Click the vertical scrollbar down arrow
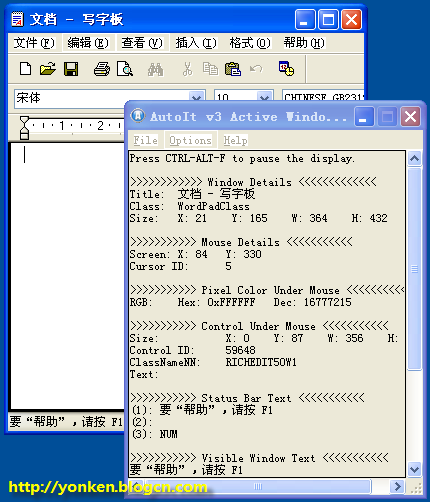Screen dimensions: 430x502 point(414,470)
